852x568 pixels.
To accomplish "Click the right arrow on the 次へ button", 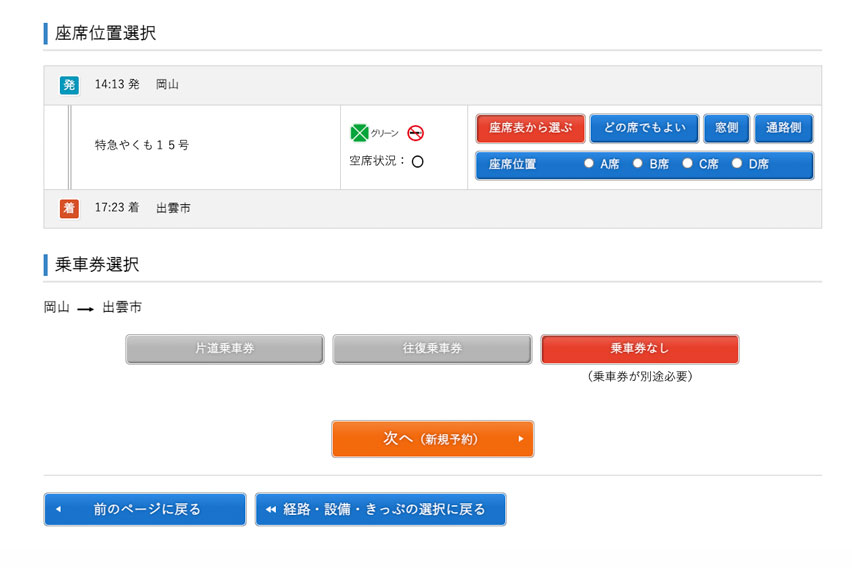I will coord(520,439).
